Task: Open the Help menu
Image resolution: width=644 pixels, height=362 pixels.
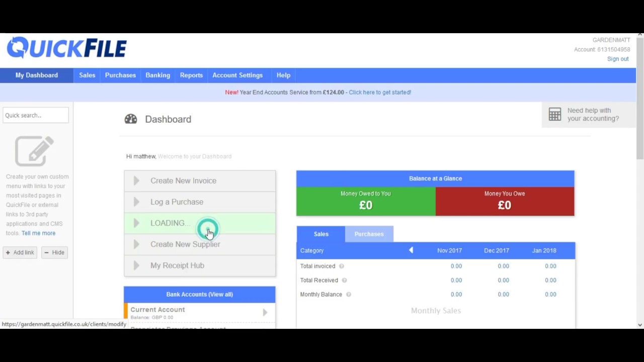Action: tap(283, 75)
